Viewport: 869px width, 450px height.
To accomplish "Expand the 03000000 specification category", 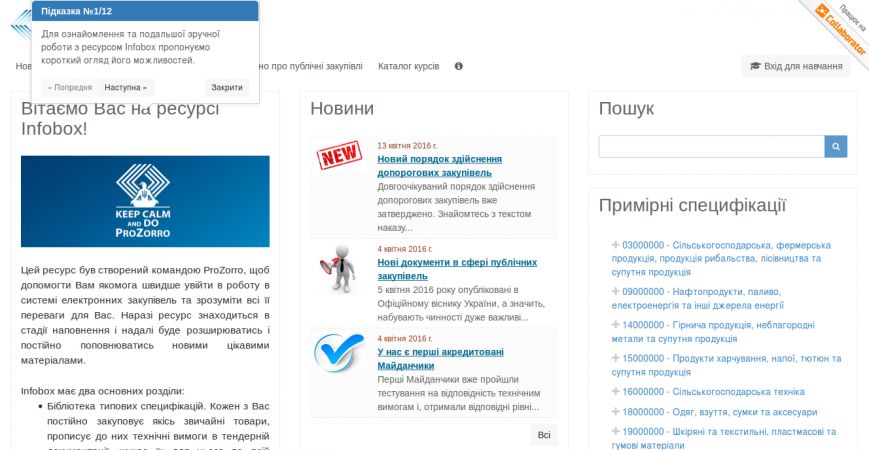I will pos(615,245).
